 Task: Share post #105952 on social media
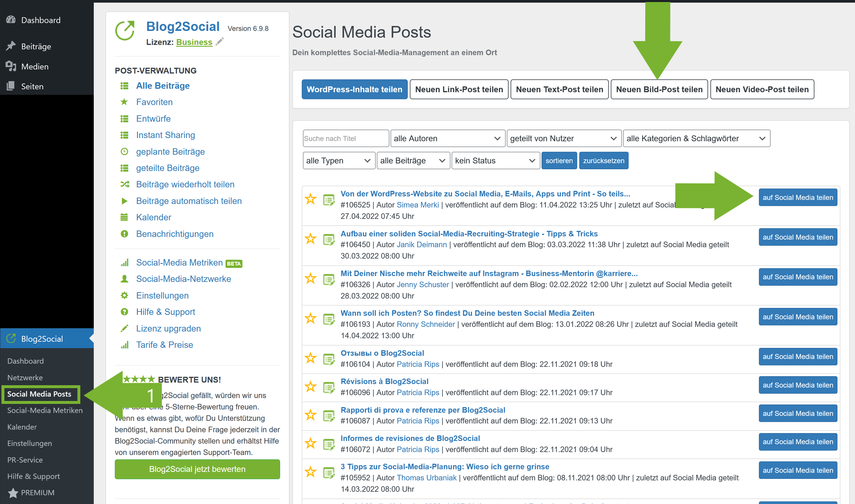[798, 470]
